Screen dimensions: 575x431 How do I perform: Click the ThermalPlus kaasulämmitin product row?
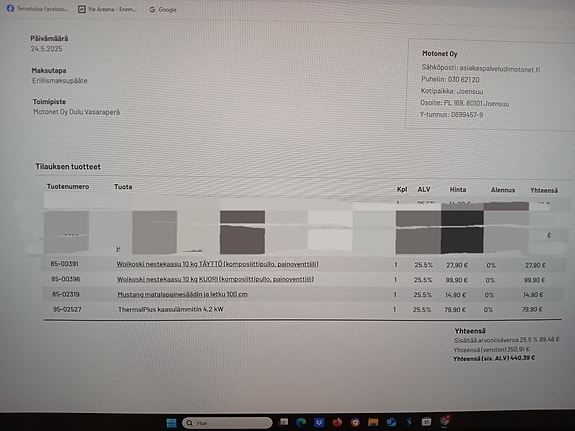tap(303, 310)
